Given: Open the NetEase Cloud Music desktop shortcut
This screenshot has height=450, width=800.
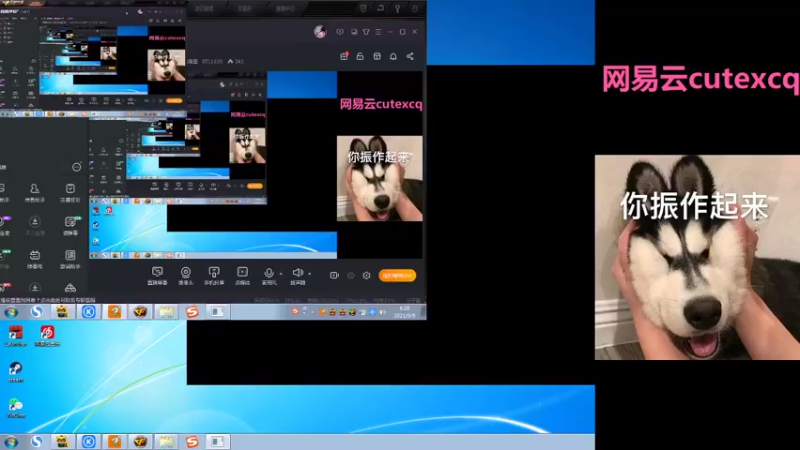Looking at the screenshot, I should pyautogui.click(x=47, y=336).
